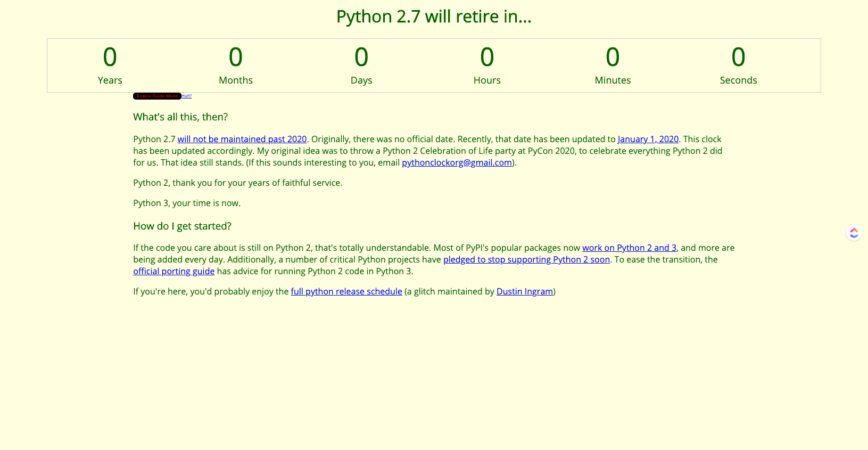The image size is (868, 450).
Task: Open Dustin Ingram's link
Action: [525, 291]
